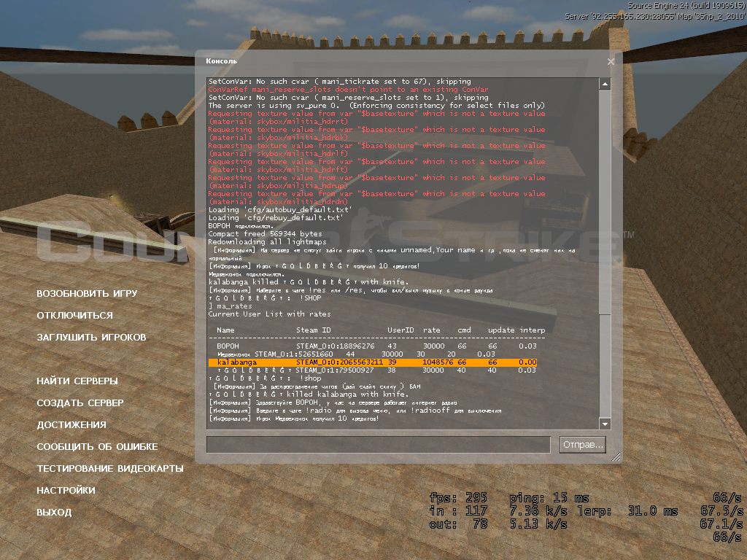Click ОТКЛЮЧИТЬСЯ to disconnect from server

coord(75,315)
